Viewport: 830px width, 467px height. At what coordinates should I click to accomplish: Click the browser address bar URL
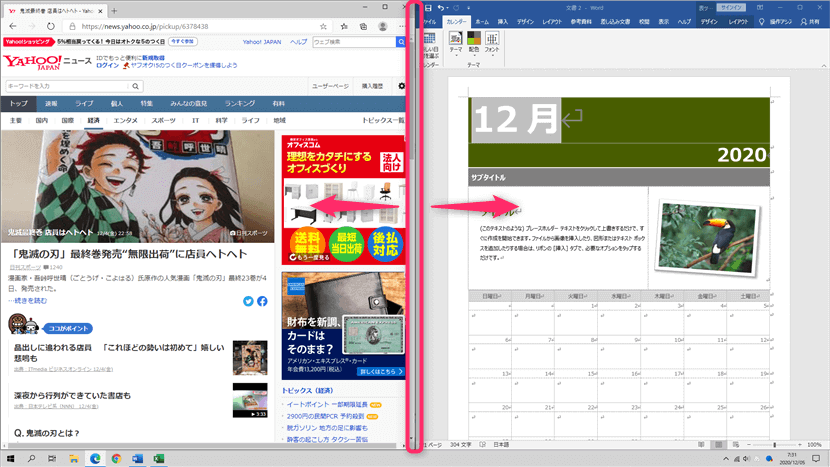tap(145, 26)
